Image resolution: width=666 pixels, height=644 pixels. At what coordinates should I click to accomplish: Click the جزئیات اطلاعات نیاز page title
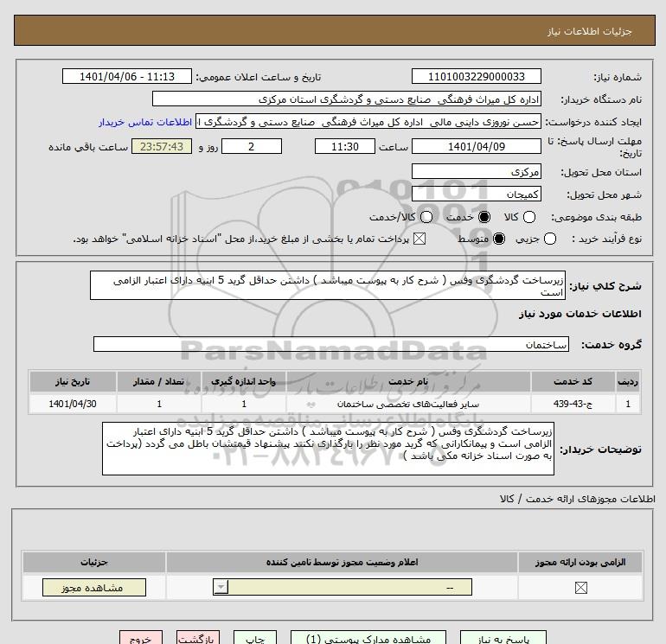tap(590, 31)
